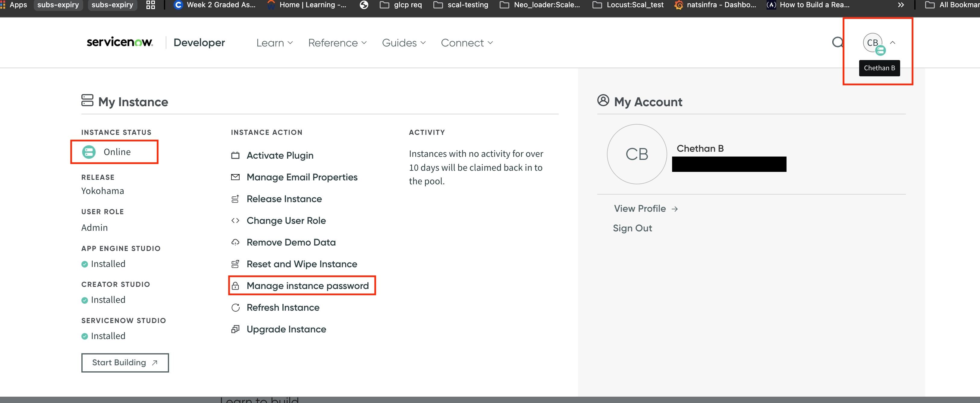Screen dimensions: 980x403
Task: Choose Release Instance
Action: 284,199
